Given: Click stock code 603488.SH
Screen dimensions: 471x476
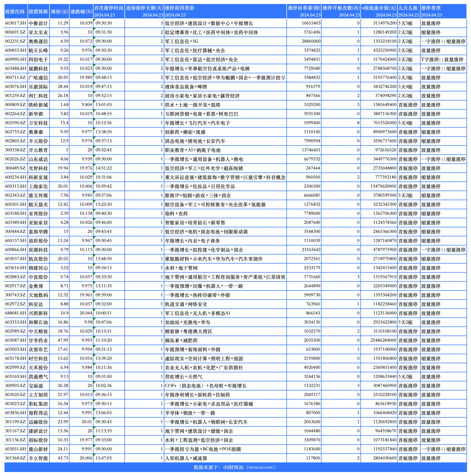Looking at the screenshot, I should pos(15,69).
